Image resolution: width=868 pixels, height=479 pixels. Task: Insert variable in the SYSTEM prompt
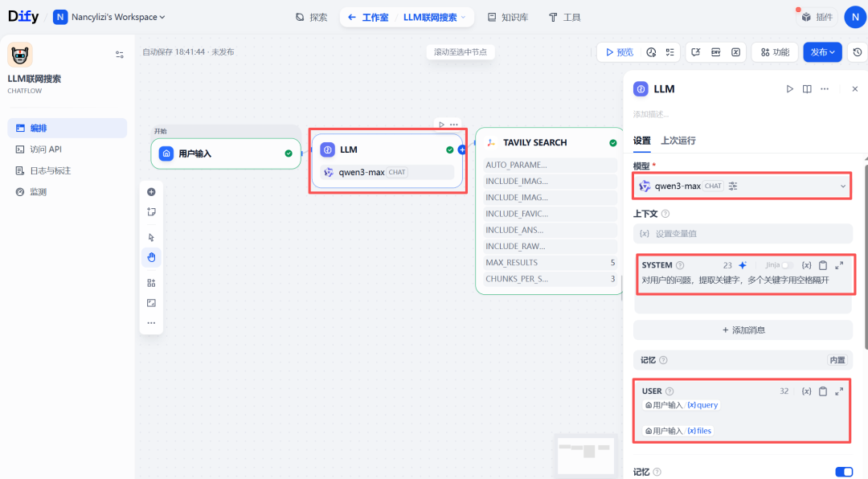(x=807, y=265)
